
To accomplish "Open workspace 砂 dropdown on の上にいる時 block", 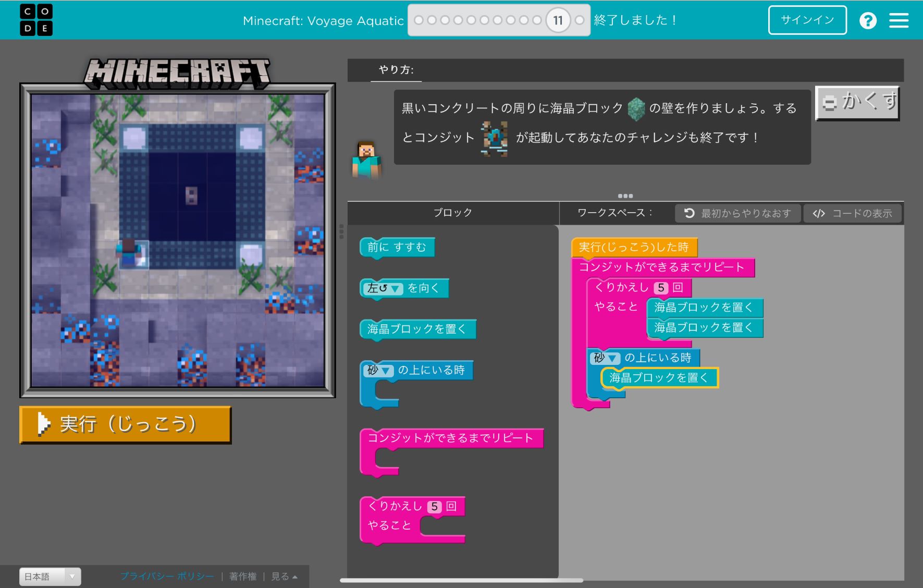I will 606,358.
